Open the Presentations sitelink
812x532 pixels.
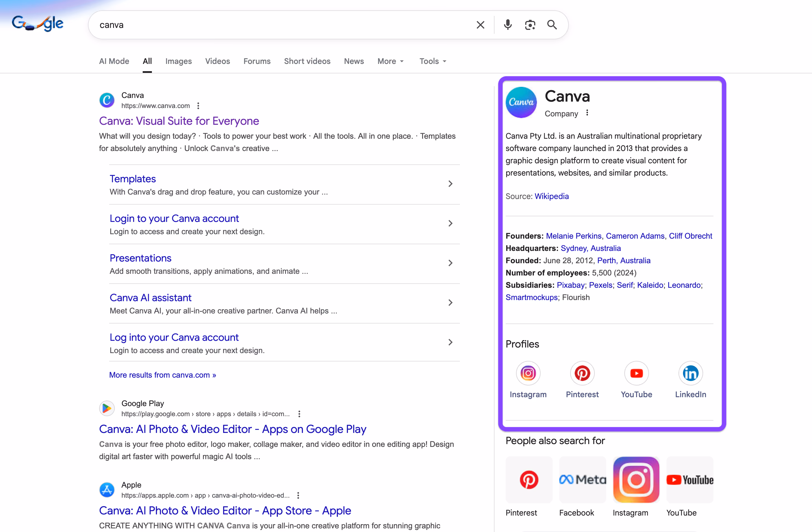pos(140,258)
